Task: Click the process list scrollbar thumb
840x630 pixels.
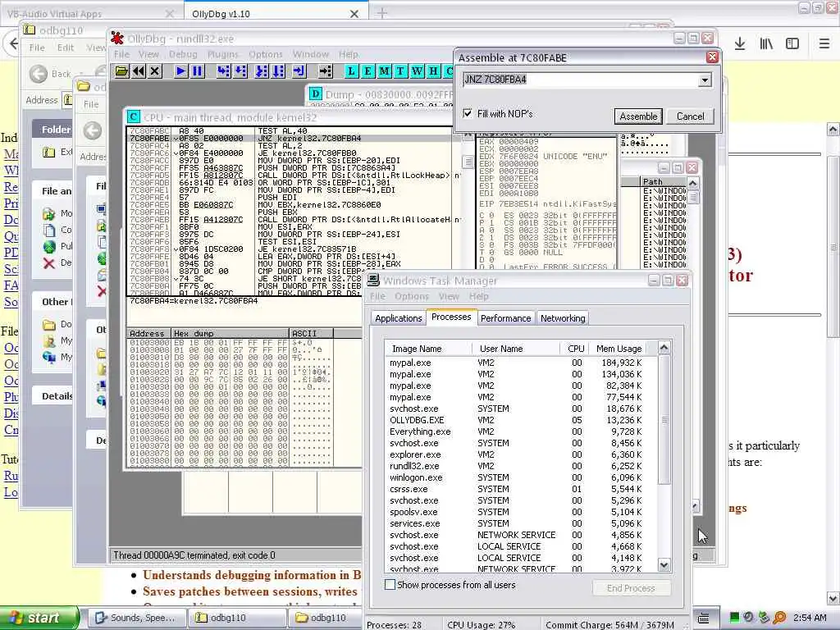Action: pos(664,421)
